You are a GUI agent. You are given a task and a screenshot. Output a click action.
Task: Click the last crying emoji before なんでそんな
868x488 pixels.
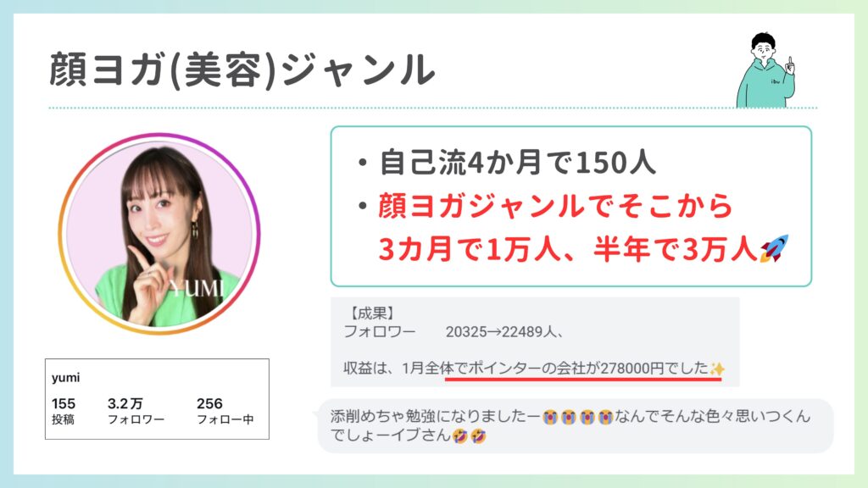point(605,417)
